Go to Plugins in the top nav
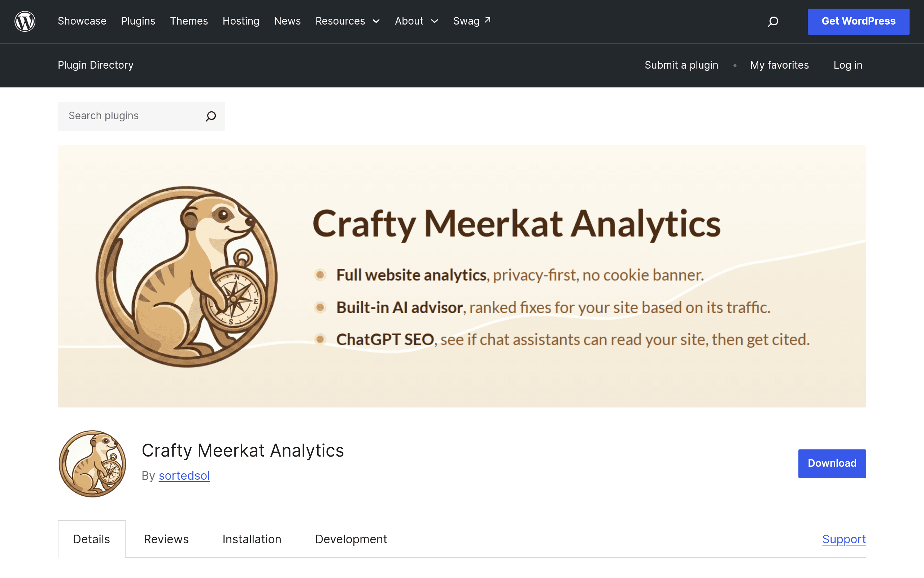 coord(138,21)
